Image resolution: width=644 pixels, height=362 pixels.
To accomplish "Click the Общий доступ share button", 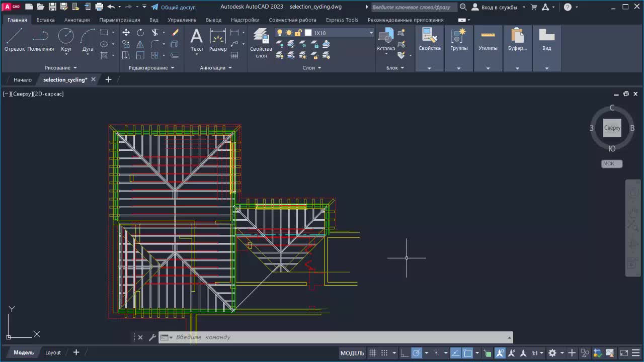I will coord(174,7).
